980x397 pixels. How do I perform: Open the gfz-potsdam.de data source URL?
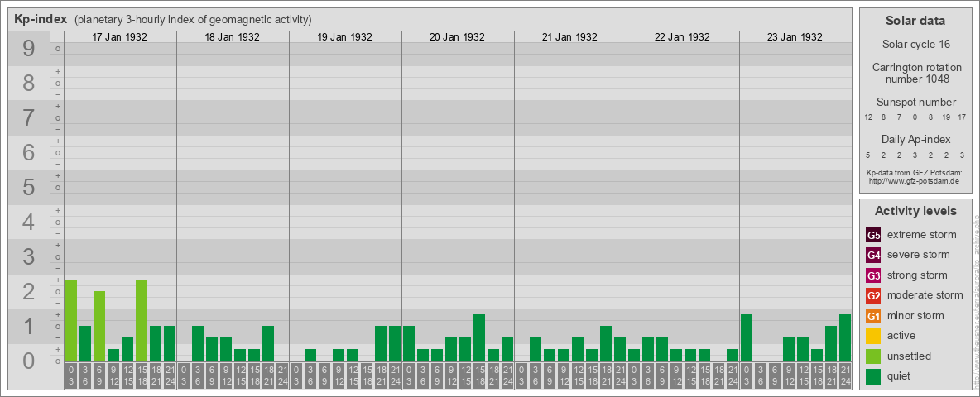(915, 181)
